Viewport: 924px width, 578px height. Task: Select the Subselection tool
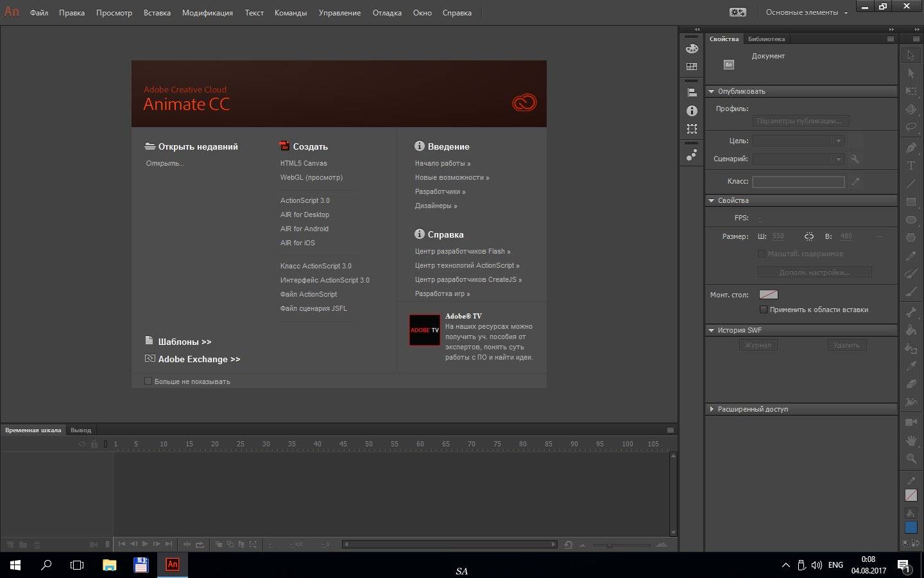(911, 73)
